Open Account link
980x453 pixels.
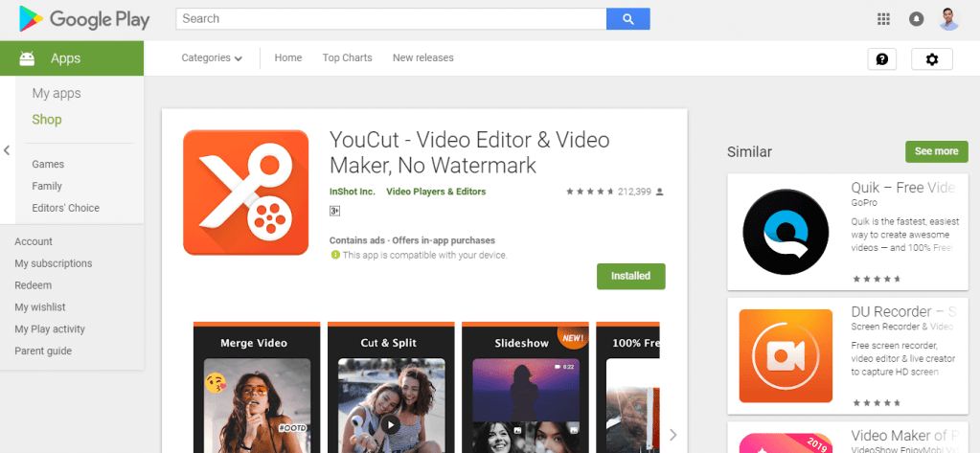tap(34, 241)
